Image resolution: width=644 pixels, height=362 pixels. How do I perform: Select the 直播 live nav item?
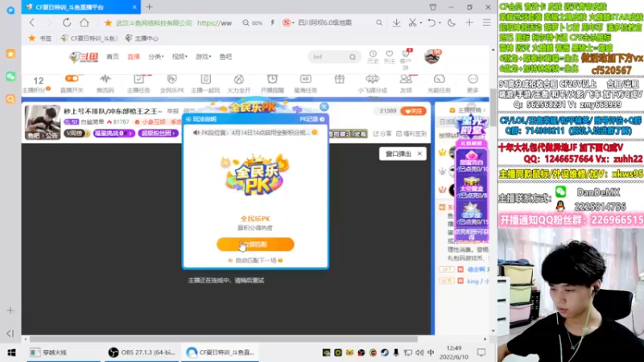click(134, 56)
